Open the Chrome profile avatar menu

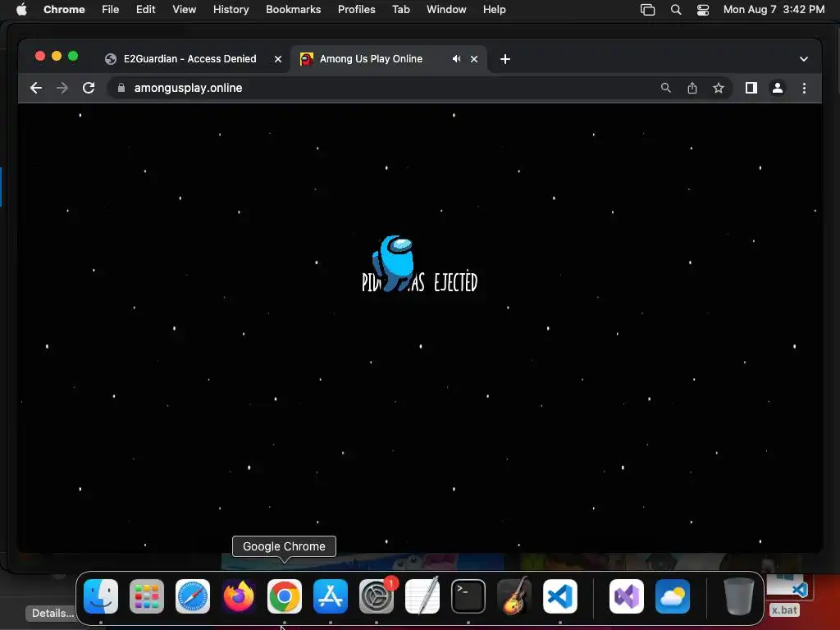point(778,88)
